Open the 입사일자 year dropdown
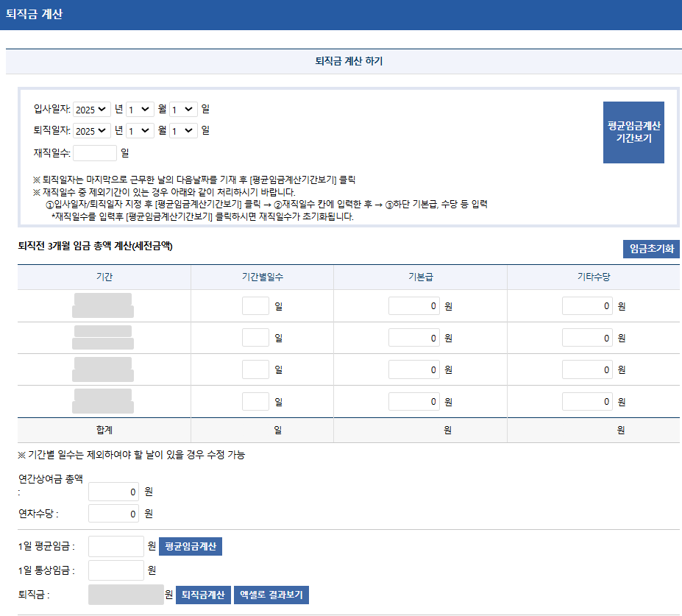The image size is (682, 616). pyautogui.click(x=90, y=109)
